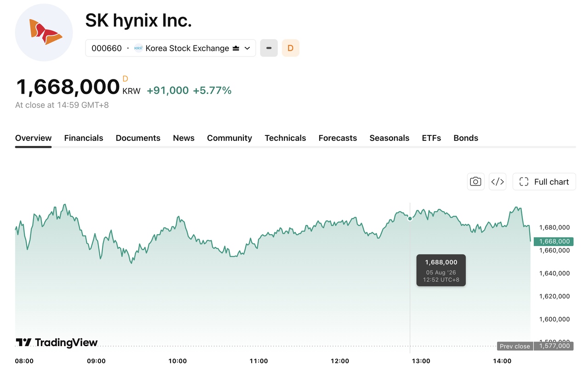Click the TradingView logo on chart
Image resolution: width=588 pixels, height=375 pixels.
coord(57,342)
